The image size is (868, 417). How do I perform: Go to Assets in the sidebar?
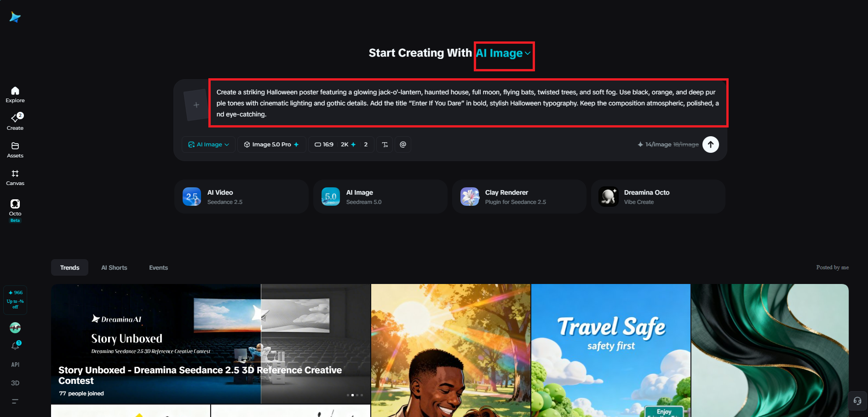click(x=15, y=150)
